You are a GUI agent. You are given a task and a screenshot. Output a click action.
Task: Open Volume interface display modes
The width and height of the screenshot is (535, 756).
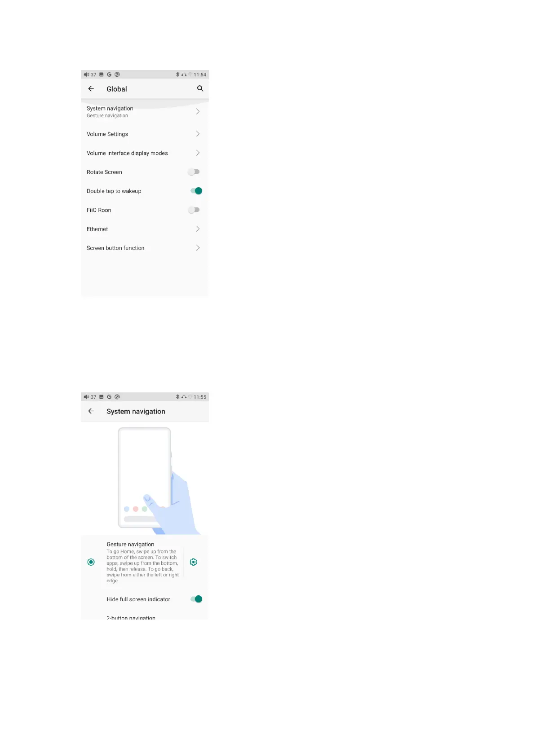pos(145,153)
